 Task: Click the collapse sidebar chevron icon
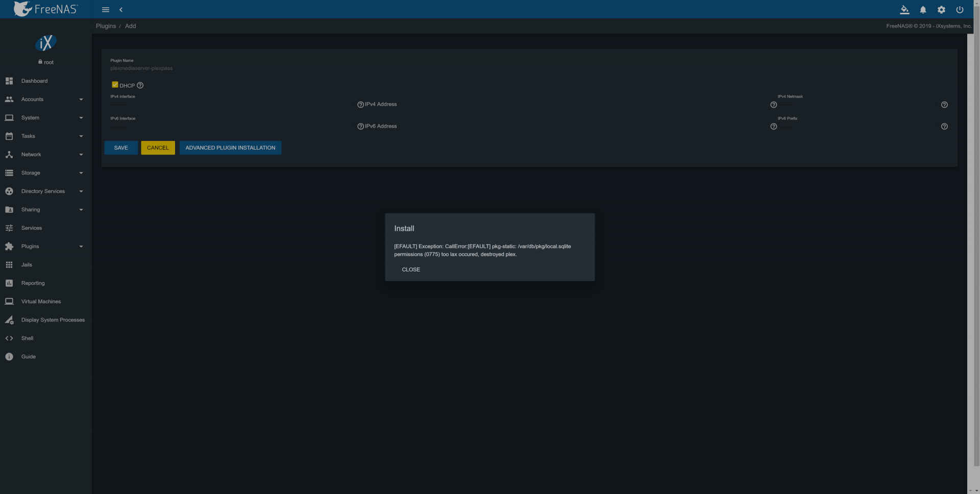click(121, 10)
